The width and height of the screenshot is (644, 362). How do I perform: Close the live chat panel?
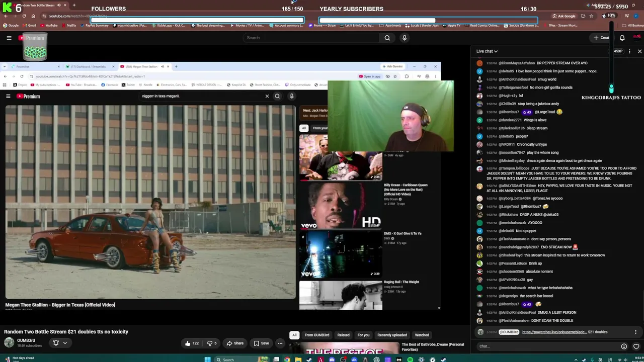639,51
